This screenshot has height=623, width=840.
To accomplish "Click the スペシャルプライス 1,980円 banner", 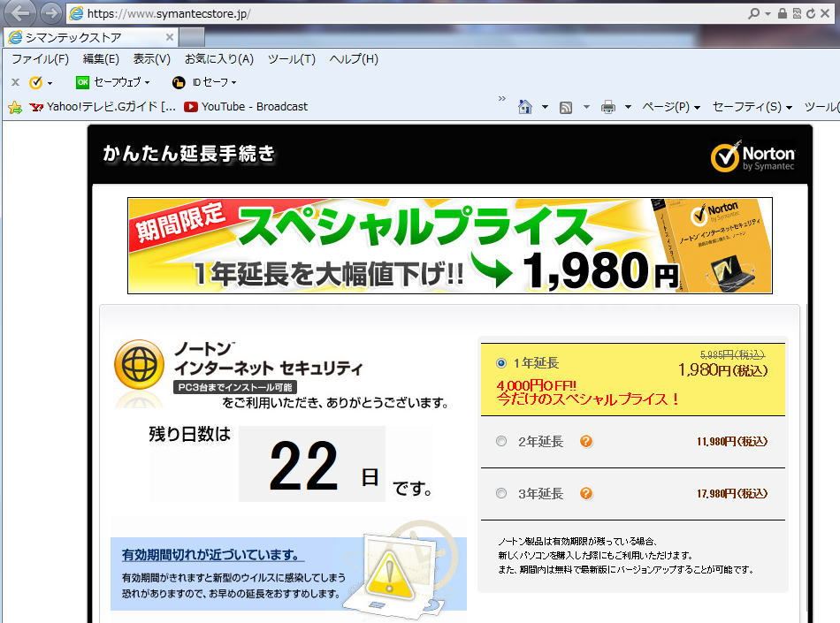I will click(x=449, y=246).
